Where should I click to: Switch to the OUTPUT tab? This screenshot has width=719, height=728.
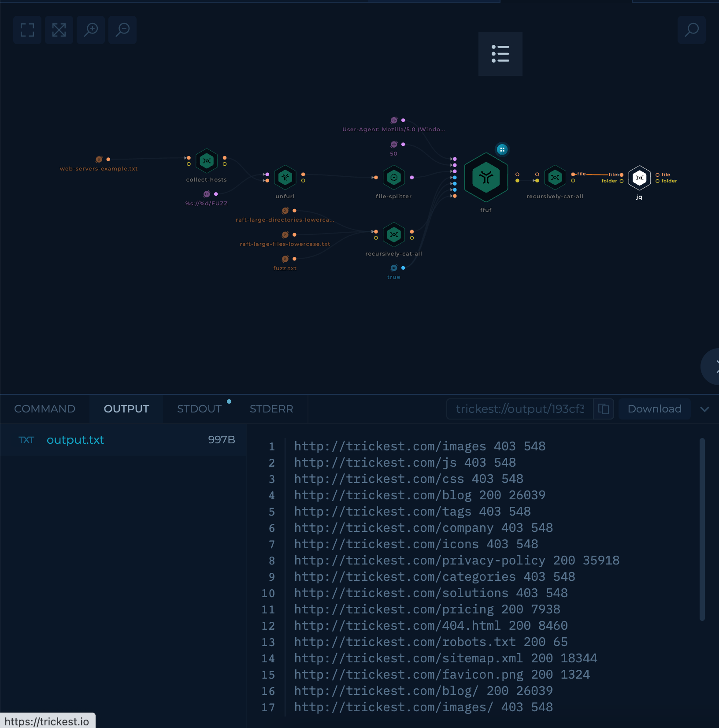click(x=126, y=409)
